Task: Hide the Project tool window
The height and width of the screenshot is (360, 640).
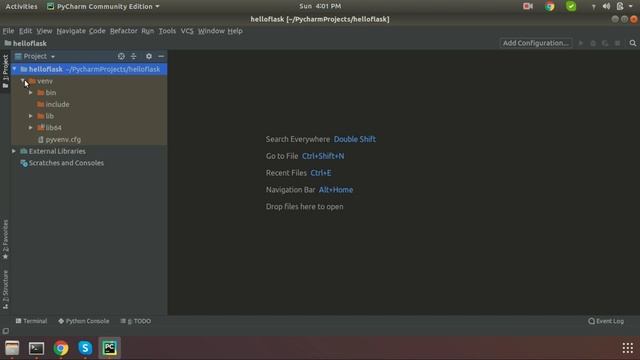Action: [161, 56]
